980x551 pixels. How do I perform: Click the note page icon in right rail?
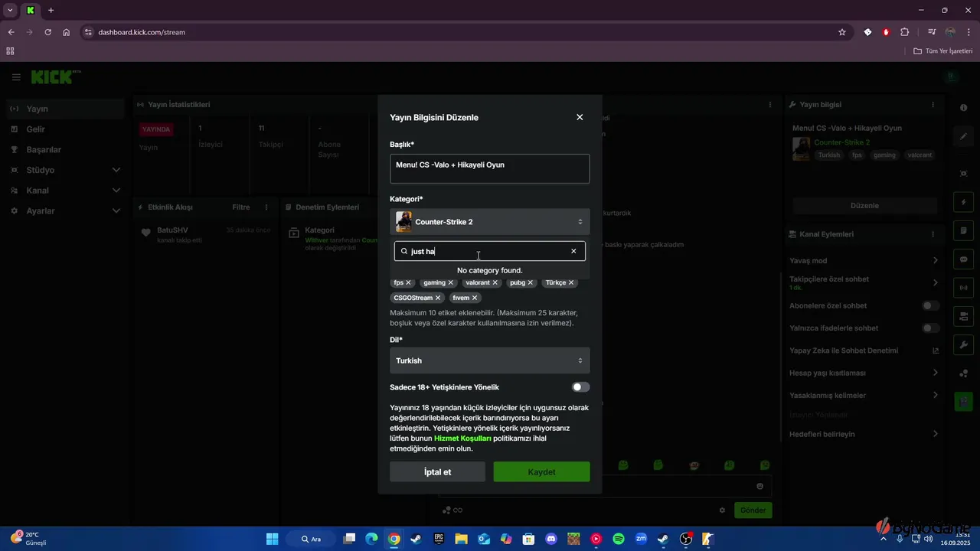pyautogui.click(x=963, y=231)
